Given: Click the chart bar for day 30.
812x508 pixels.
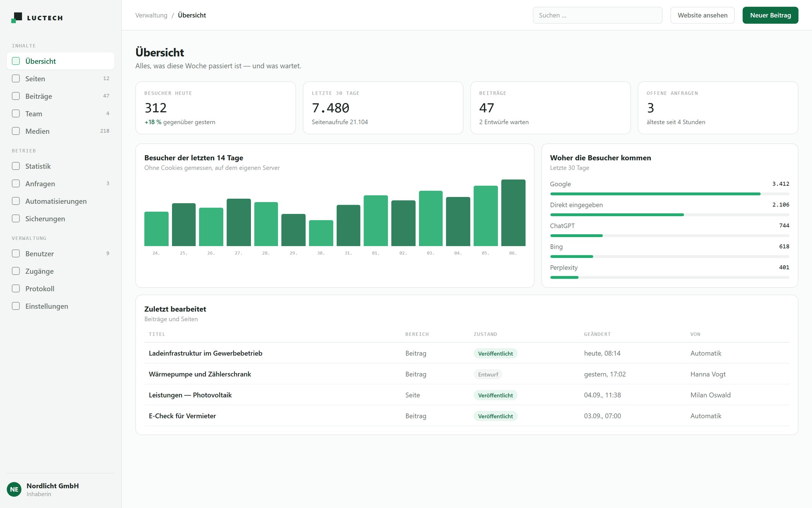Looking at the screenshot, I should pos(321,233).
